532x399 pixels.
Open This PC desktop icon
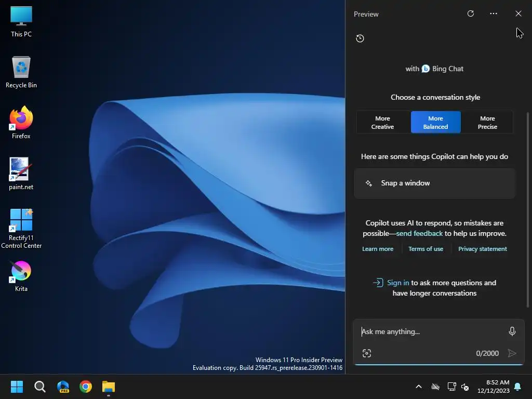tap(21, 22)
